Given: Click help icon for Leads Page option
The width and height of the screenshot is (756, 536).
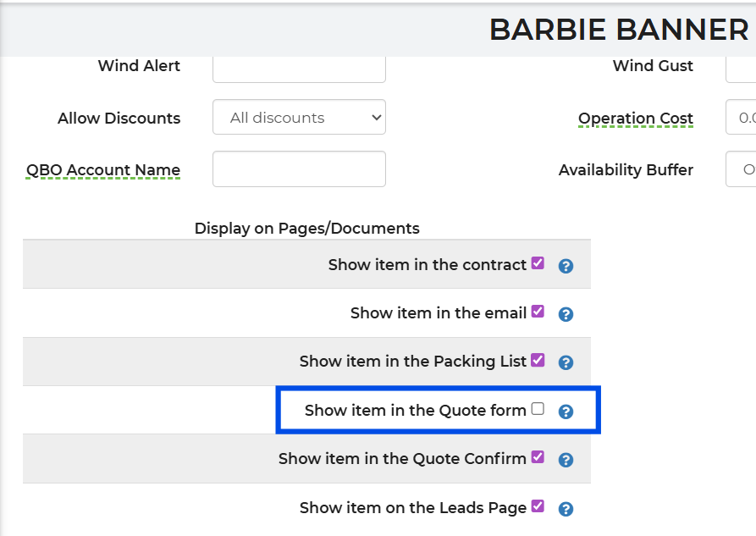Looking at the screenshot, I should 566,509.
